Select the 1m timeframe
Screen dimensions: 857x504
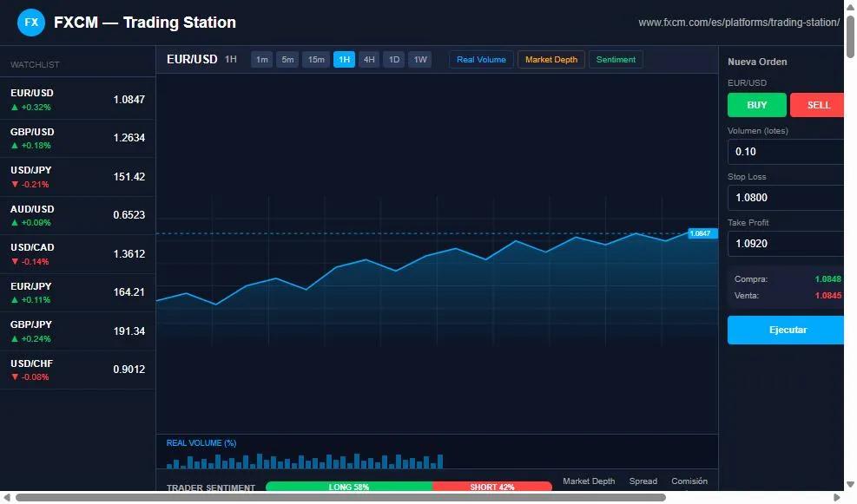pyautogui.click(x=262, y=60)
